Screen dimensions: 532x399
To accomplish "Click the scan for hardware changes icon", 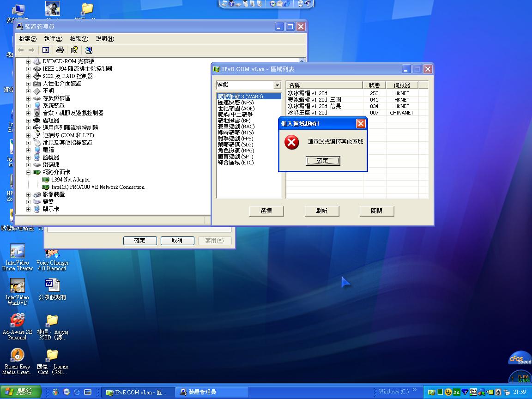I will coord(89,50).
